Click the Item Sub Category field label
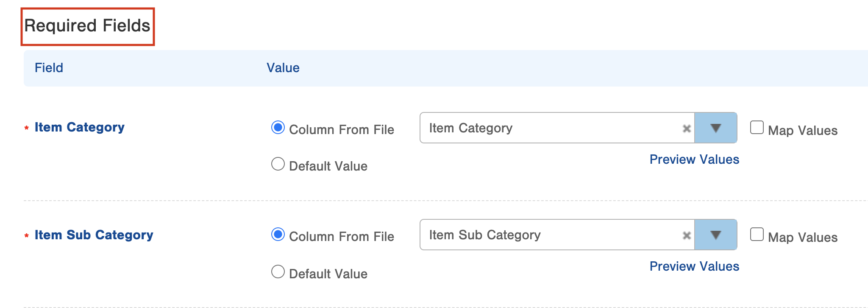Image resolution: width=868 pixels, height=308 pixels. tap(94, 235)
